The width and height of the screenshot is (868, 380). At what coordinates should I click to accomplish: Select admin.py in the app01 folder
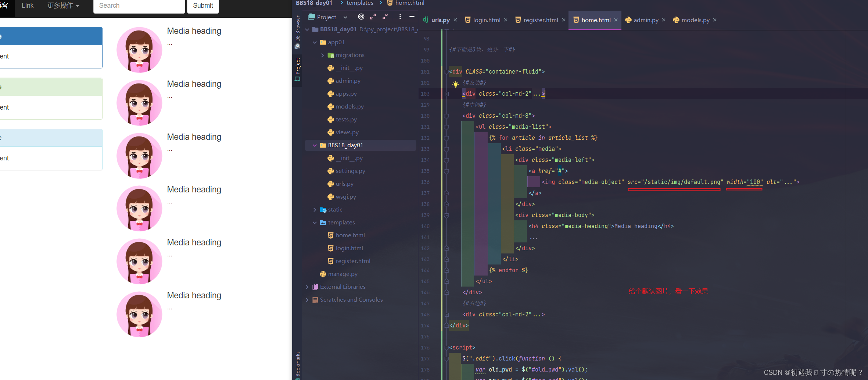(348, 81)
